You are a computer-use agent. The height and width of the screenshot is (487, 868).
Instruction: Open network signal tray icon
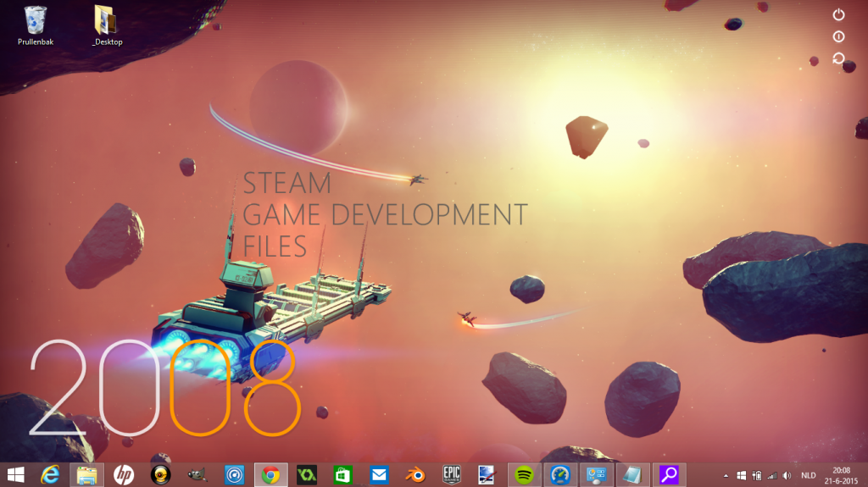tap(771, 475)
